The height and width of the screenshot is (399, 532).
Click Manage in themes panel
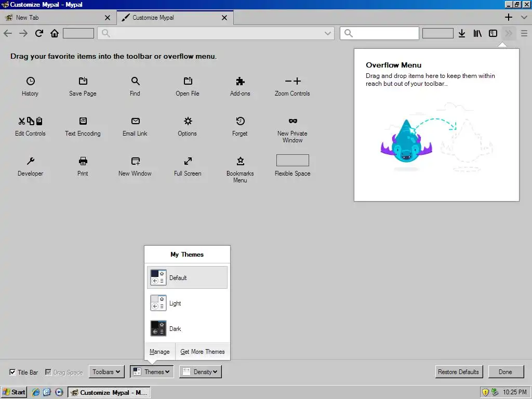pos(159,352)
